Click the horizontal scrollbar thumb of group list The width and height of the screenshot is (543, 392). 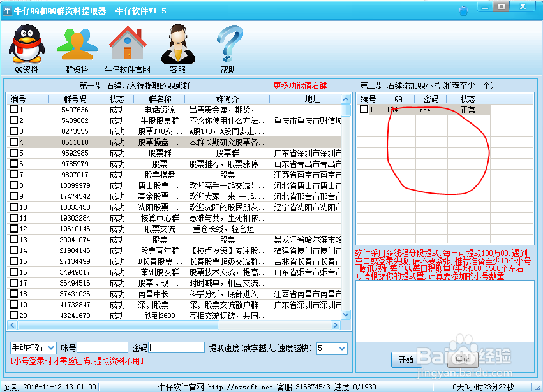118,325
